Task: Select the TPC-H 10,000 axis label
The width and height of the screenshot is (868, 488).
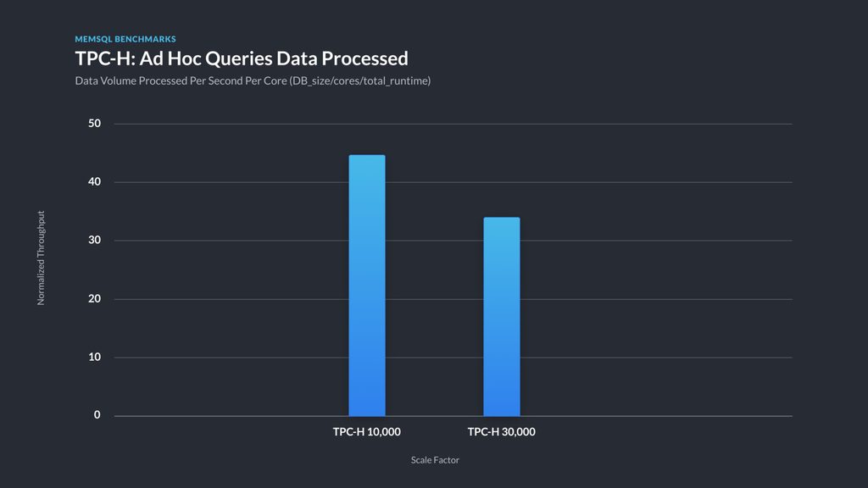Action: point(366,431)
